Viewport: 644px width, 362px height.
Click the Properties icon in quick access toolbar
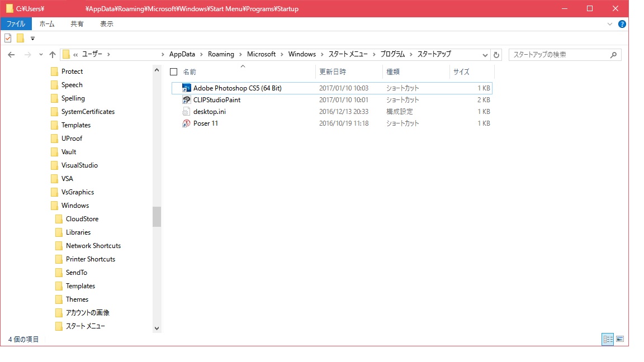point(8,38)
